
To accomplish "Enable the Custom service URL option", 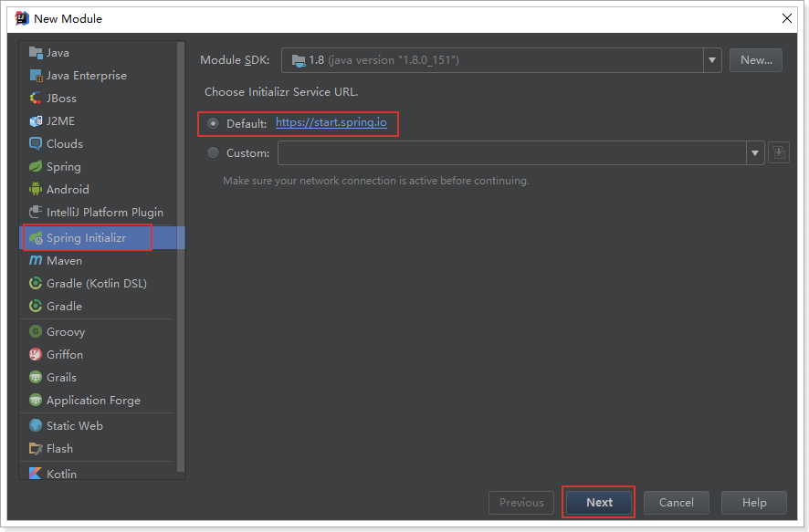I will click(x=212, y=152).
